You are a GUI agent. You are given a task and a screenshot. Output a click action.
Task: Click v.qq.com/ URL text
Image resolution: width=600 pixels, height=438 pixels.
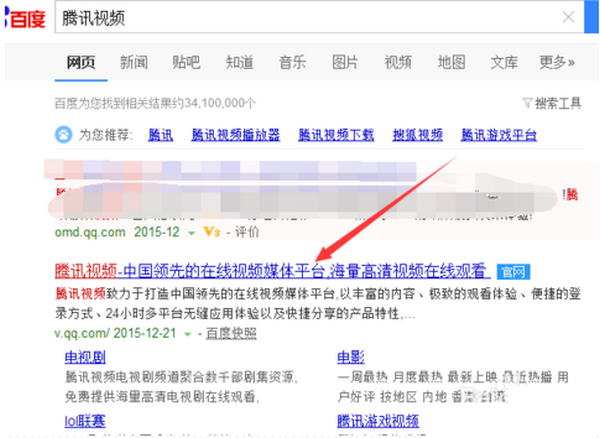(82, 333)
